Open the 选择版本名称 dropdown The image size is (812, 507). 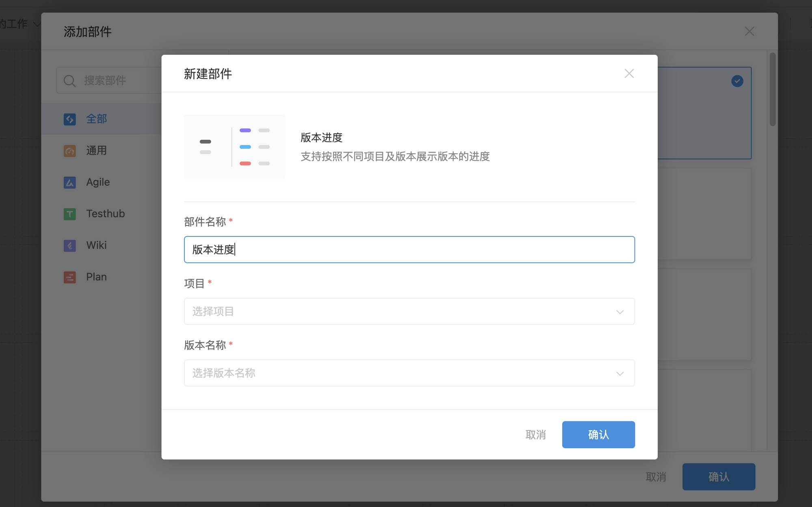(x=409, y=373)
